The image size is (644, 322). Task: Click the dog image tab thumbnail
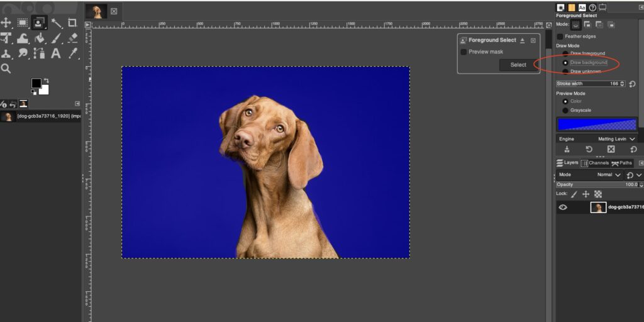(x=96, y=11)
